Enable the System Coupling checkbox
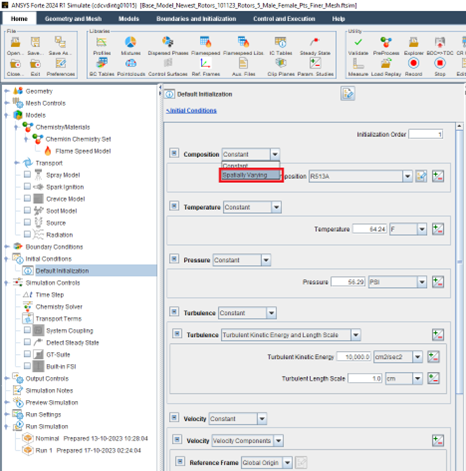 (27, 330)
